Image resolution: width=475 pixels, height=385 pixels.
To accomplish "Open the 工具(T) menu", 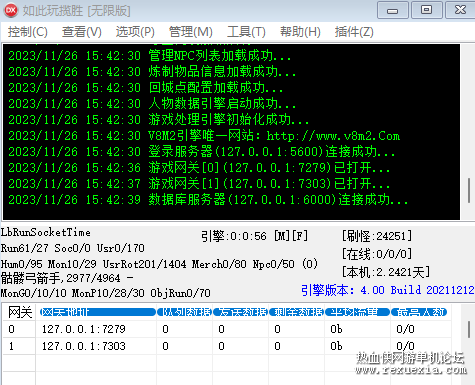I will coord(246,32).
